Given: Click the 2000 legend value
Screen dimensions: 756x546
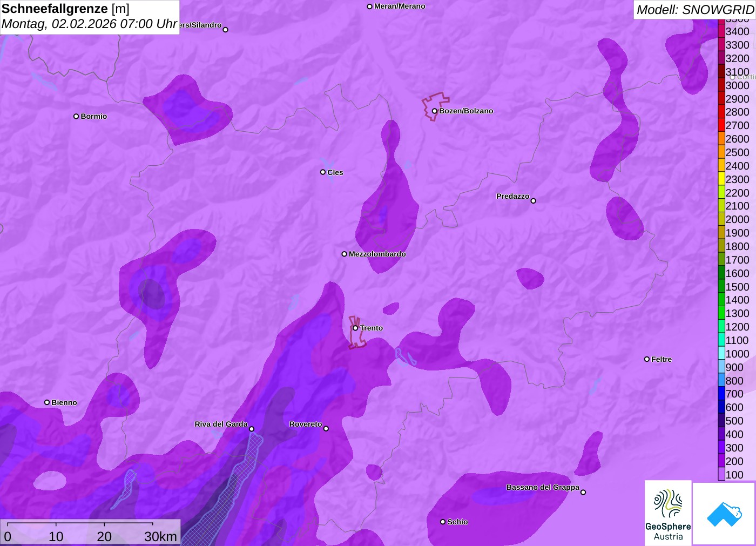Looking at the screenshot, I should click(x=738, y=219).
